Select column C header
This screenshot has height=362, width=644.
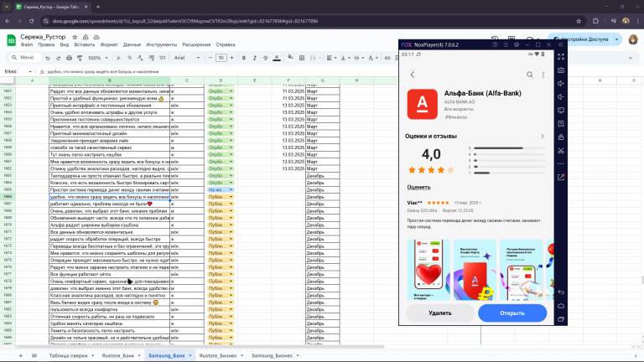pyautogui.click(x=187, y=80)
